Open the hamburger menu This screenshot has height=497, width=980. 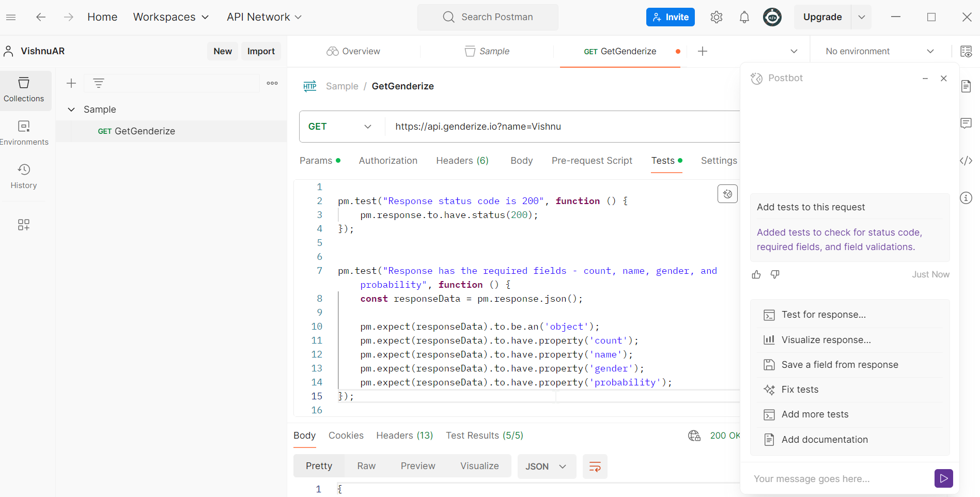11,17
